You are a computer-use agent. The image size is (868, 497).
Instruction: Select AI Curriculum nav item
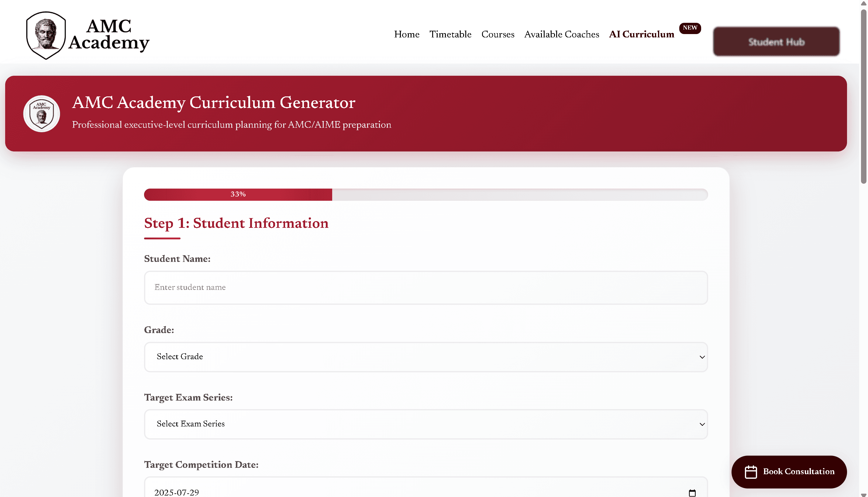641,34
